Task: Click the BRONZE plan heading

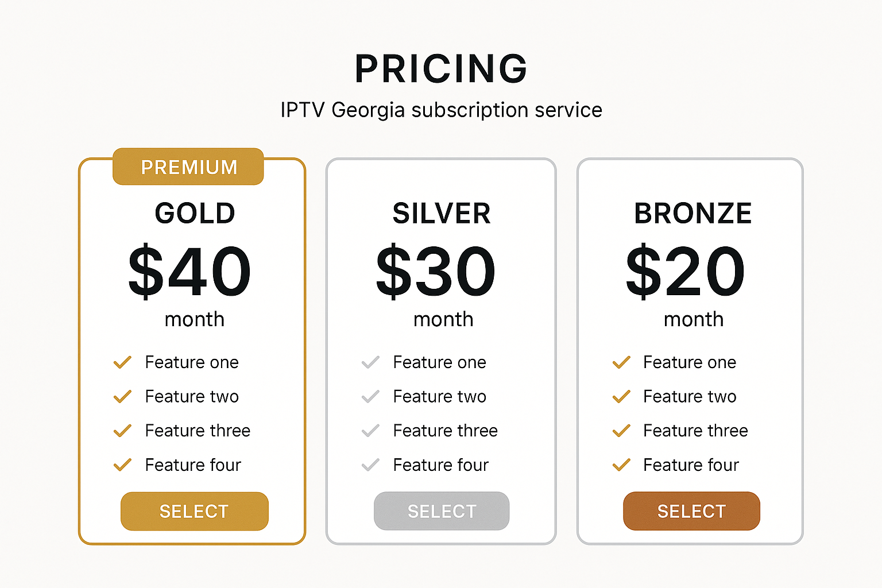Action: point(693,213)
